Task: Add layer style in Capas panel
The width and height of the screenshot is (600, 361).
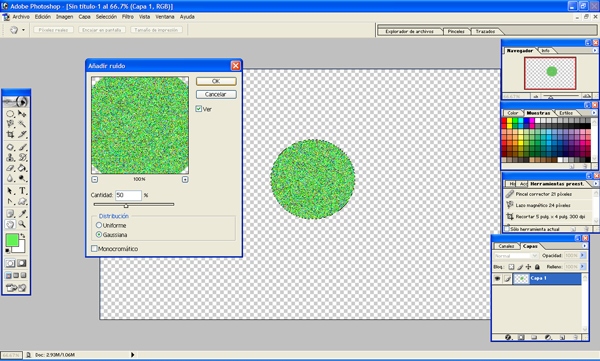Action: click(x=508, y=337)
